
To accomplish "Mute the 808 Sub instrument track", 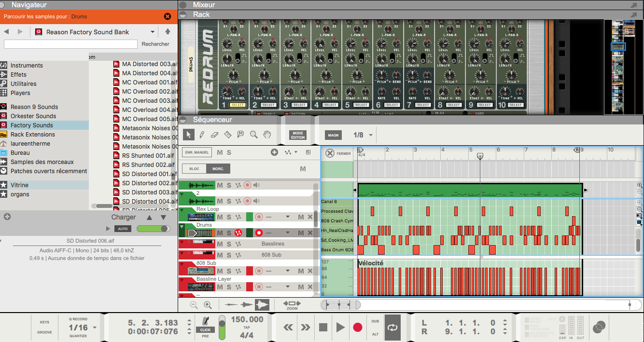I will pos(220,271).
